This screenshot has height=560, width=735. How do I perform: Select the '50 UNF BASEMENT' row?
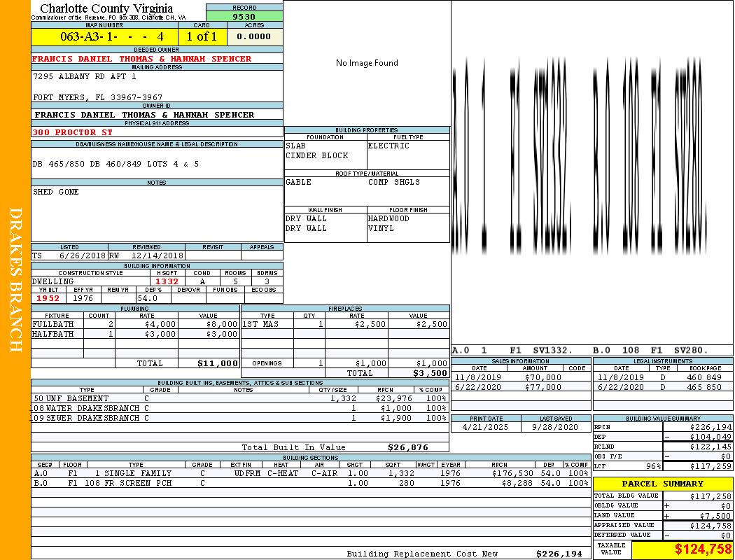coord(239,398)
